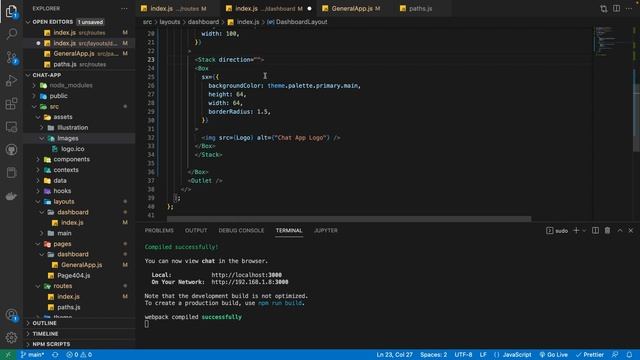Screen dimensions: 640x360
Task: Open GeneralApp.js under pages dashboard
Action: click(x=82, y=265)
